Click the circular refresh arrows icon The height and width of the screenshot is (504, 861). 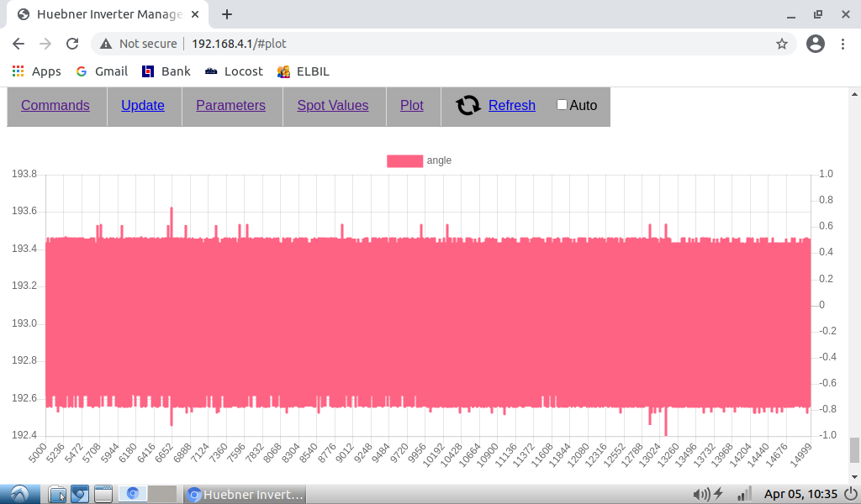[467, 105]
